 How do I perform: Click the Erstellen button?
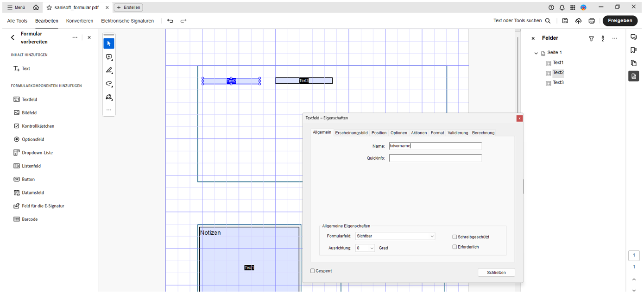coord(128,7)
